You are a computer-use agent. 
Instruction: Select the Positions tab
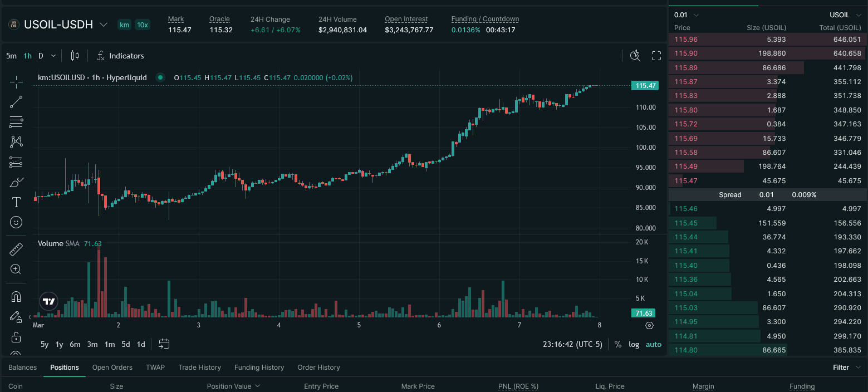click(65, 367)
